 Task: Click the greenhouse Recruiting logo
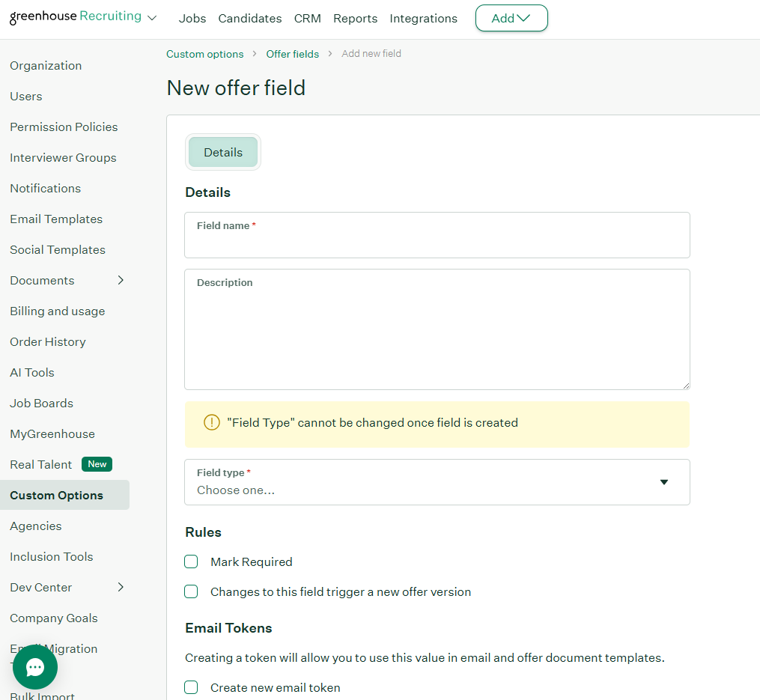[76, 17]
